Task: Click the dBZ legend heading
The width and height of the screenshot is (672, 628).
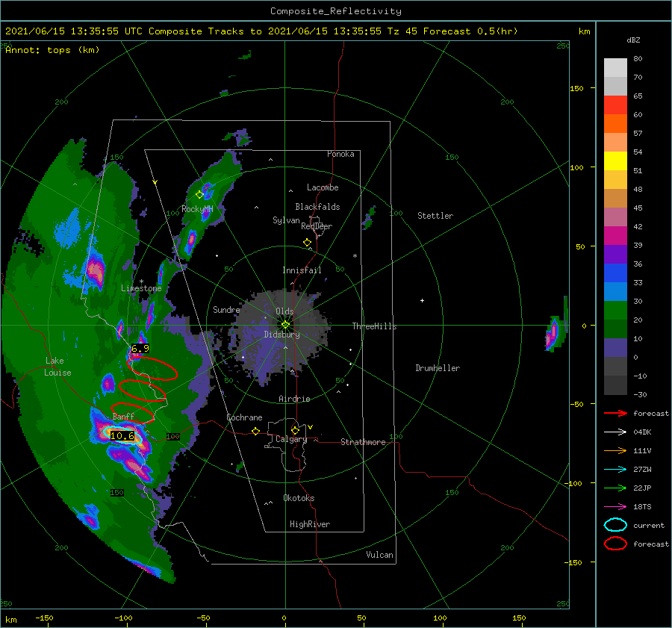Action: (633, 40)
